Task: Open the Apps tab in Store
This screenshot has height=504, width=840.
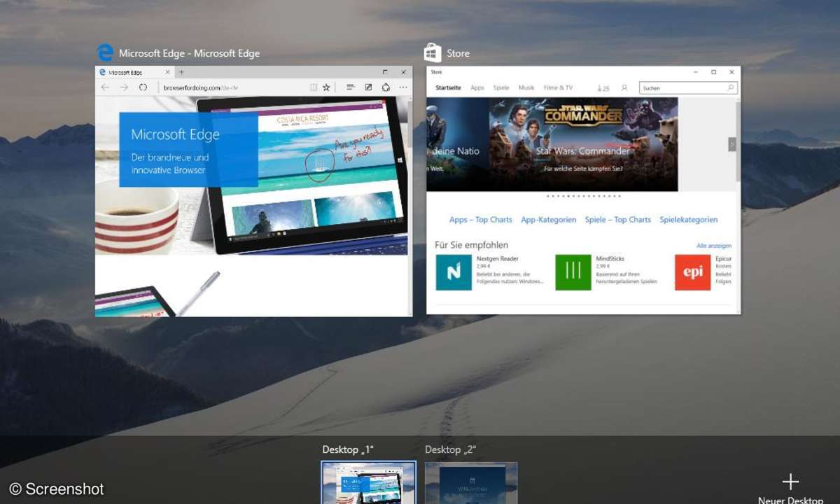Action: pos(477,88)
